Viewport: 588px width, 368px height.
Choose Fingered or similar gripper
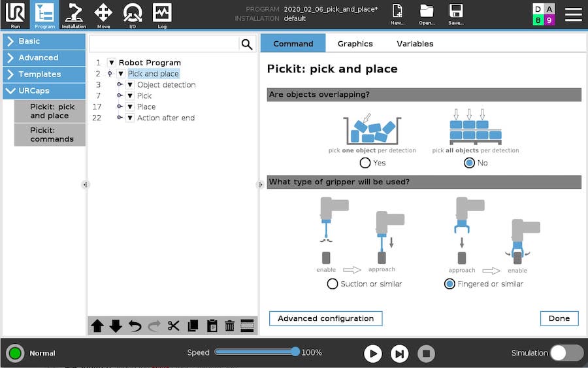pos(449,284)
